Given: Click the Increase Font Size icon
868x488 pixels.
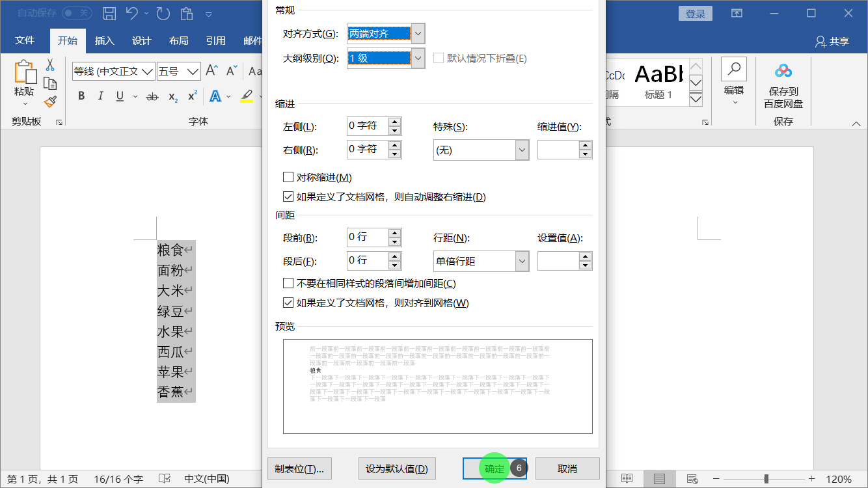Looking at the screenshot, I should click(x=211, y=70).
